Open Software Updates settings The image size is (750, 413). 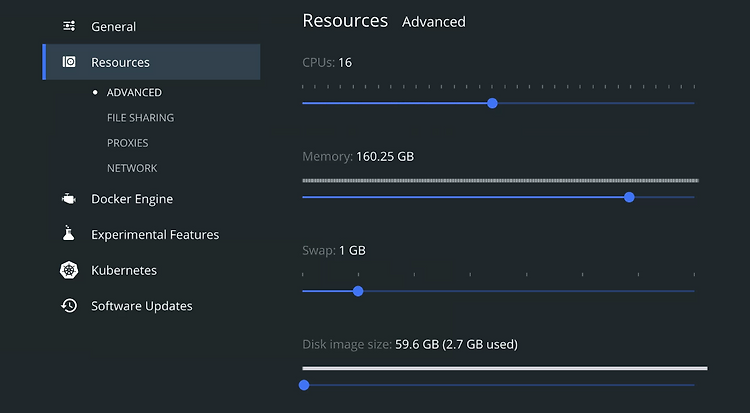point(142,306)
